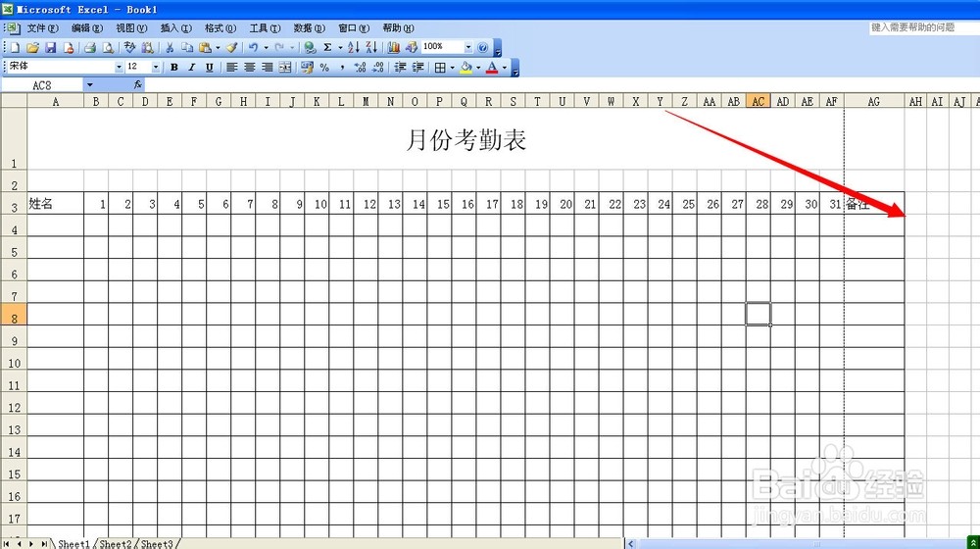Paste with the clipboard icon
This screenshot has width=980, height=549.
[x=205, y=47]
